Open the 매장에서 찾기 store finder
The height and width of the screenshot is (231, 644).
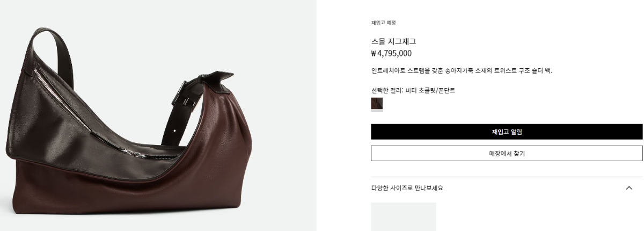coord(507,154)
